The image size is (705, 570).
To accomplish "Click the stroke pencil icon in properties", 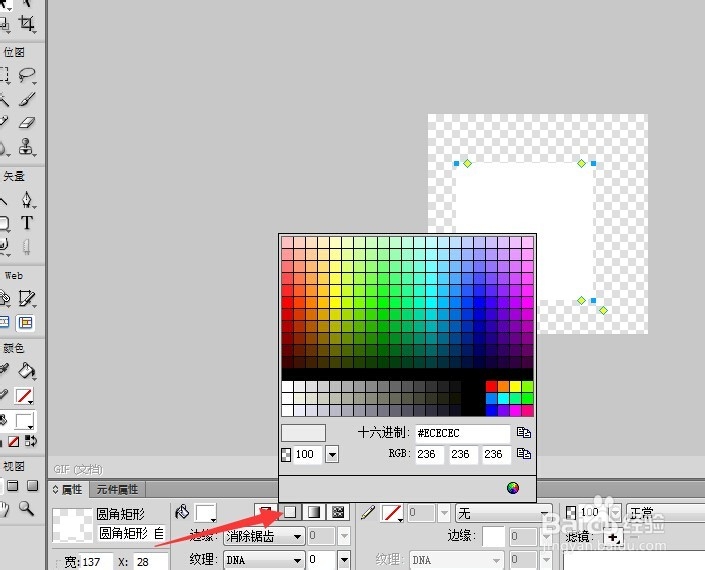I will 368,512.
